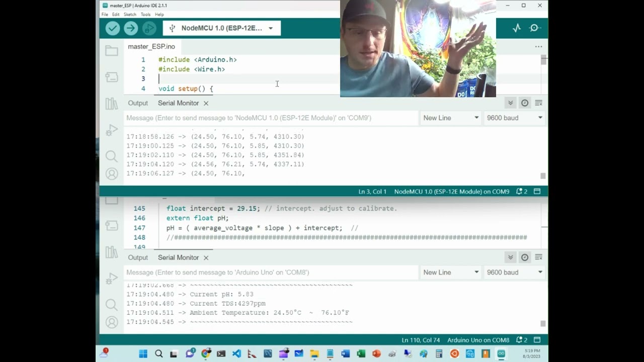The height and width of the screenshot is (362, 644).
Task: Open the Sketch menu
Action: [130, 15]
